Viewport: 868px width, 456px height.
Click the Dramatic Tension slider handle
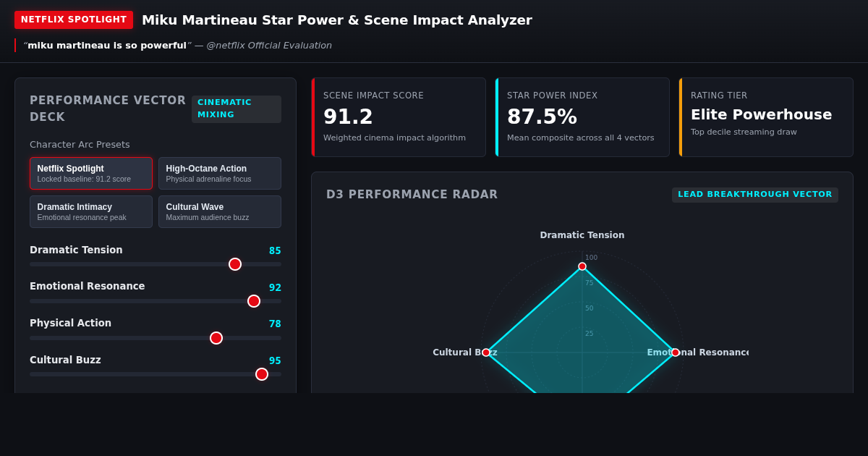click(235, 264)
